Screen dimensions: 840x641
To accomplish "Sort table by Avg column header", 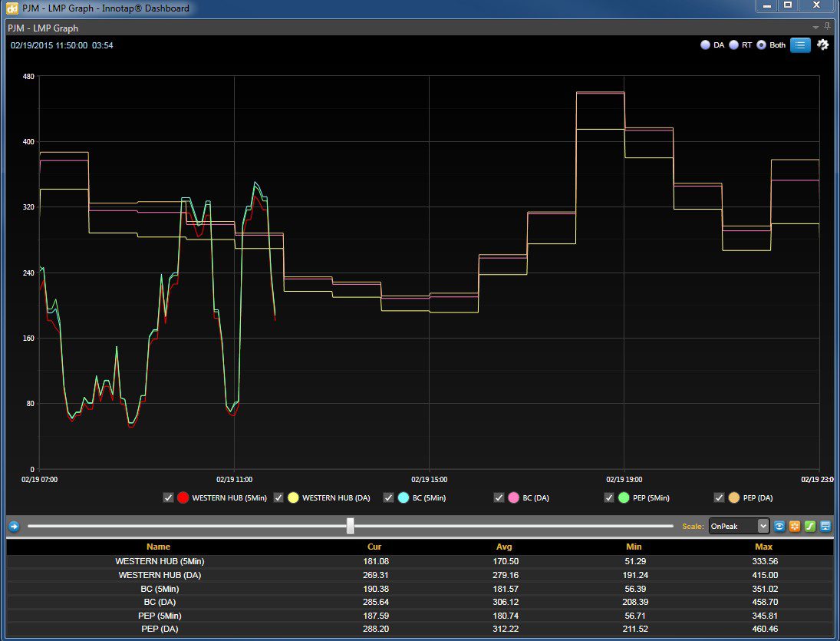I will click(x=504, y=547).
